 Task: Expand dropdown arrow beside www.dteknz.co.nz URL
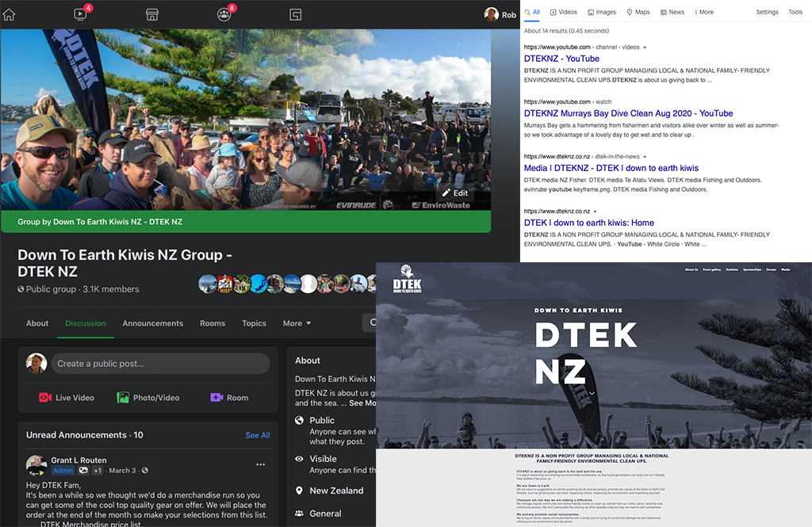pos(595,212)
